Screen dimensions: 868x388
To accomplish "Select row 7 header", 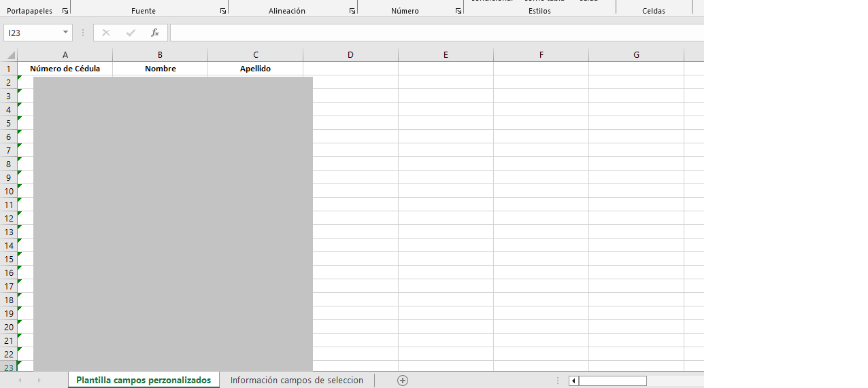I will pos(9,150).
